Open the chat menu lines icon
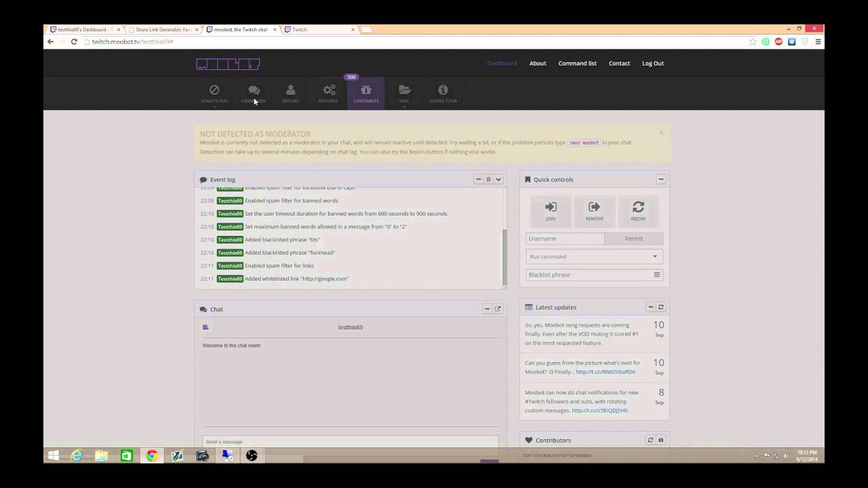 [205, 327]
